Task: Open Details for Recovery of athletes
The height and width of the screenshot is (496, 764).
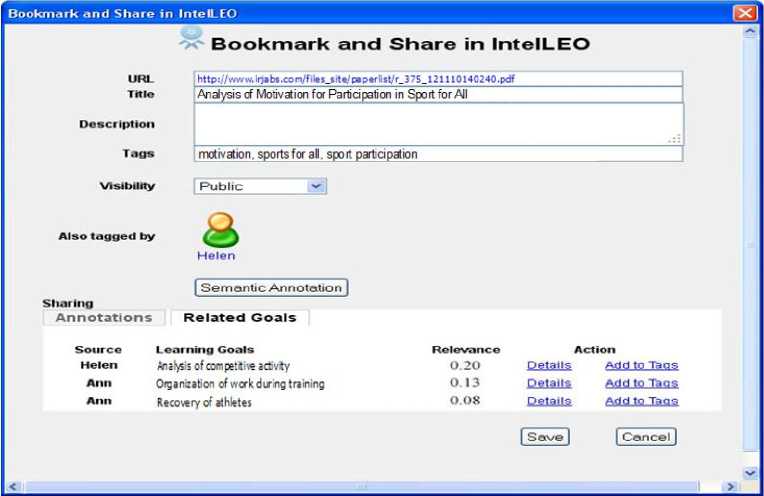Action: click(x=549, y=401)
